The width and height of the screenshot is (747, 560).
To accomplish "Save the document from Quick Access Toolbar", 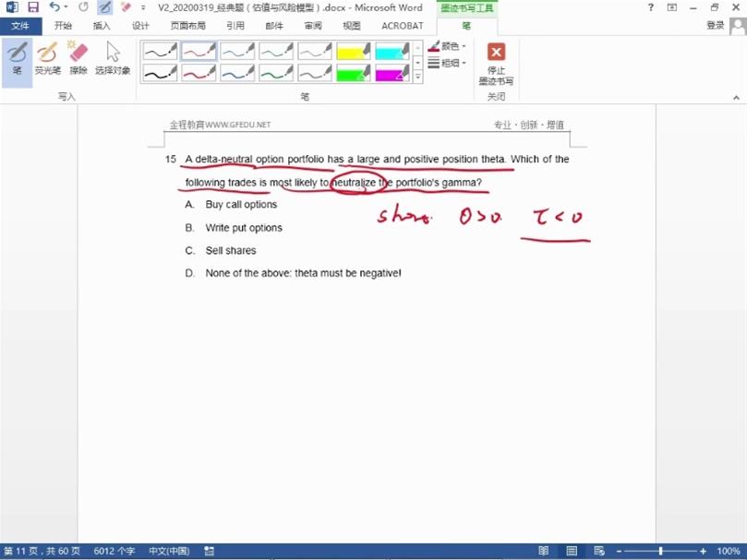I will 33,7.
